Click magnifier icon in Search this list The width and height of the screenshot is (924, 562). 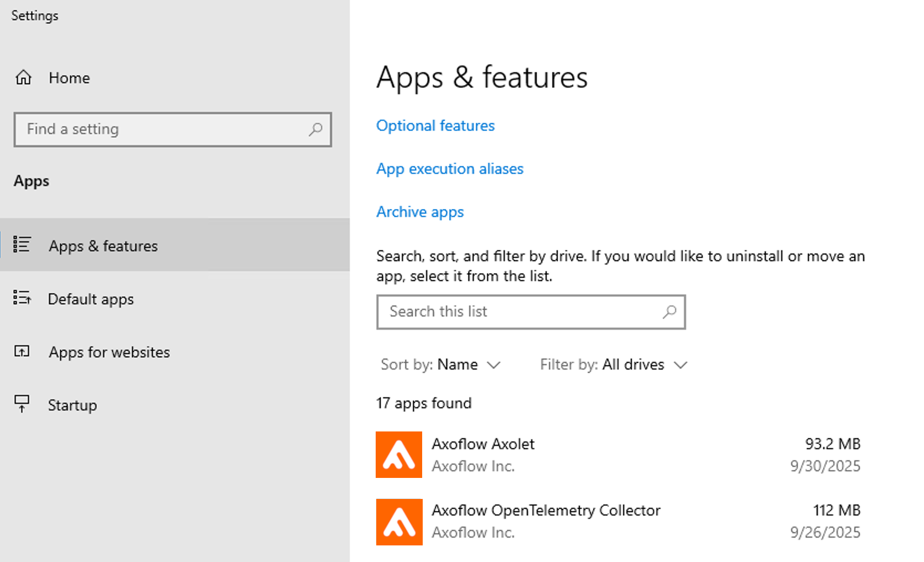[x=669, y=312]
